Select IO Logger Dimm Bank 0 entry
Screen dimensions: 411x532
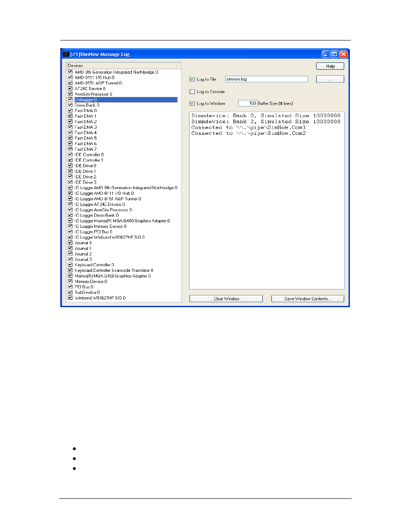(97, 215)
